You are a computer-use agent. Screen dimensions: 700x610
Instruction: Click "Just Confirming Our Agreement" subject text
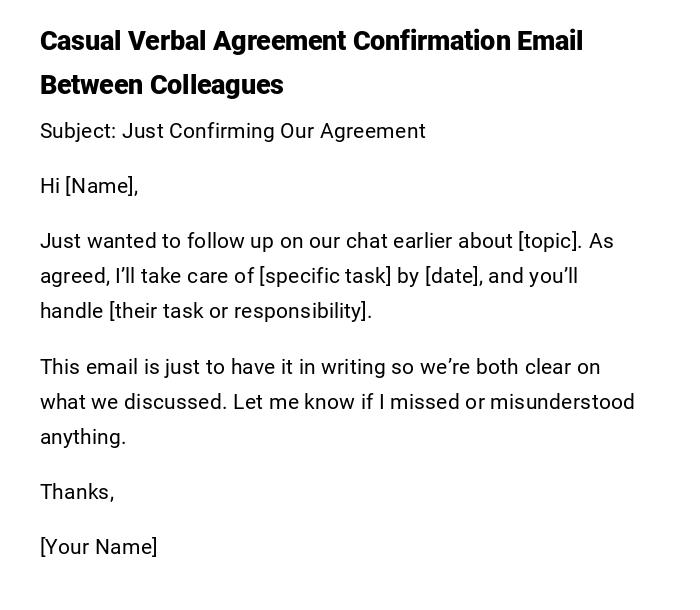click(274, 131)
